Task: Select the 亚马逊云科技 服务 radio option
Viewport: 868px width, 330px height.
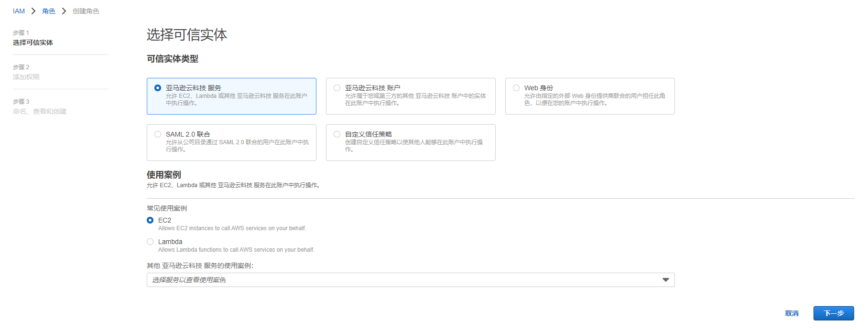Action: (x=158, y=88)
